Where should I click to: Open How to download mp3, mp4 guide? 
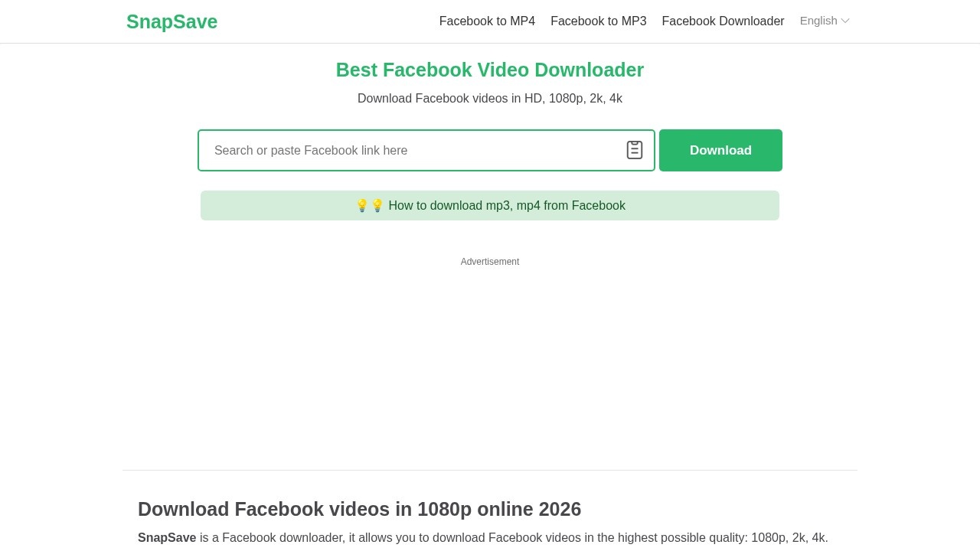506,206
